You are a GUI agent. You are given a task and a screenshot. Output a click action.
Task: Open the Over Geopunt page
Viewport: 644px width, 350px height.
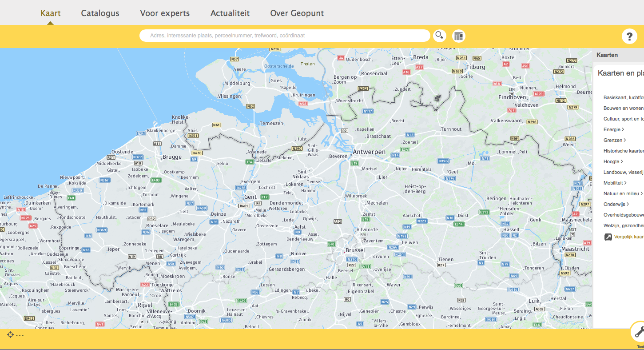297,13
